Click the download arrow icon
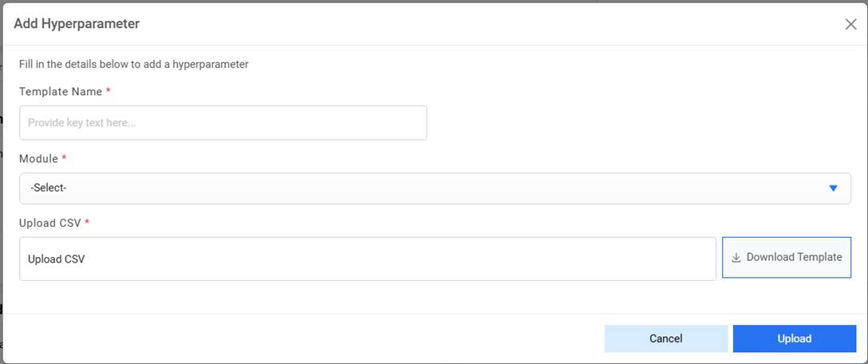The image size is (868, 364). coord(736,257)
